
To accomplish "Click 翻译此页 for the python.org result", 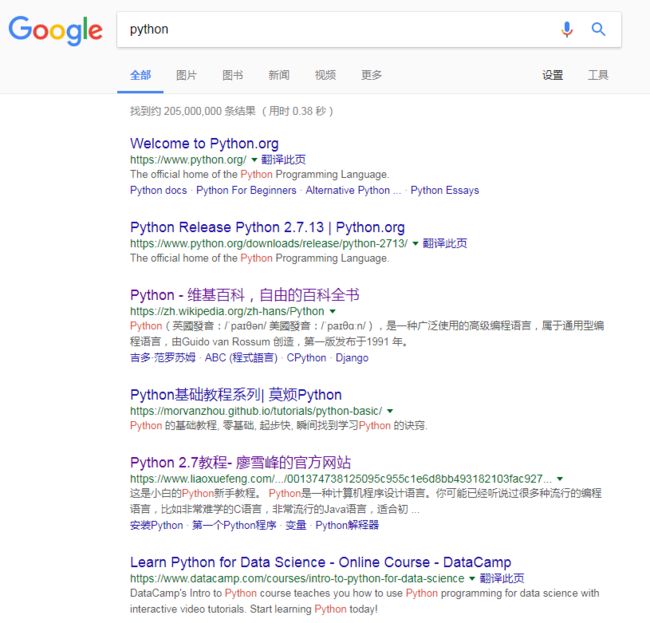I will point(284,160).
